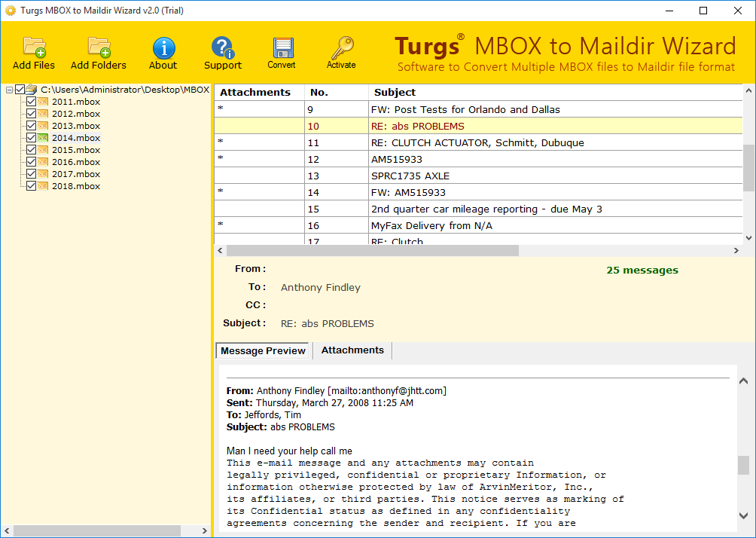
Task: Select message '2nd quarter car mileage reporting'
Action: click(x=478, y=209)
